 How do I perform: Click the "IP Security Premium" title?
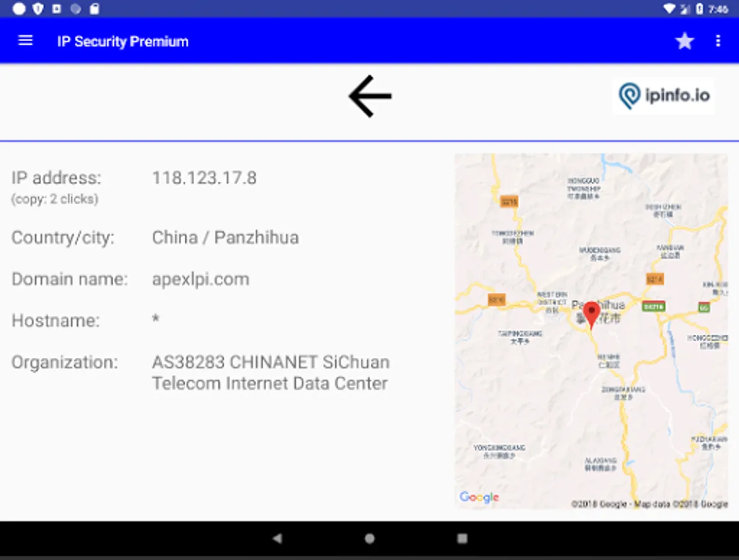(x=123, y=42)
